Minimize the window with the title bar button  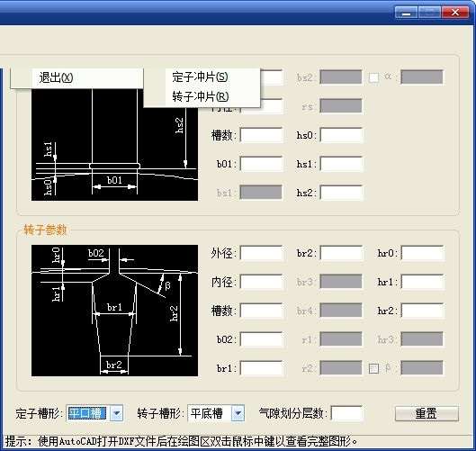[x=406, y=13]
